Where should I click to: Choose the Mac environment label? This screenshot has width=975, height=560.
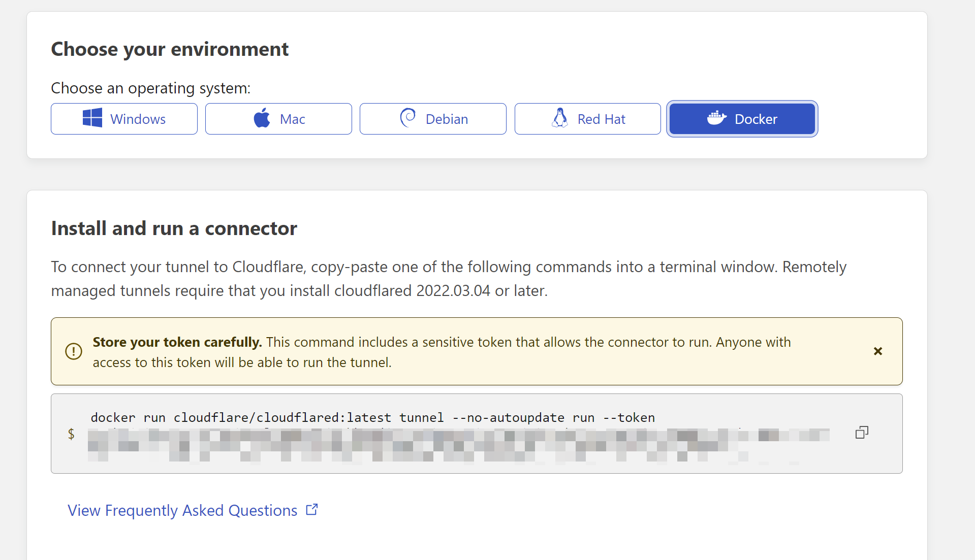point(292,119)
